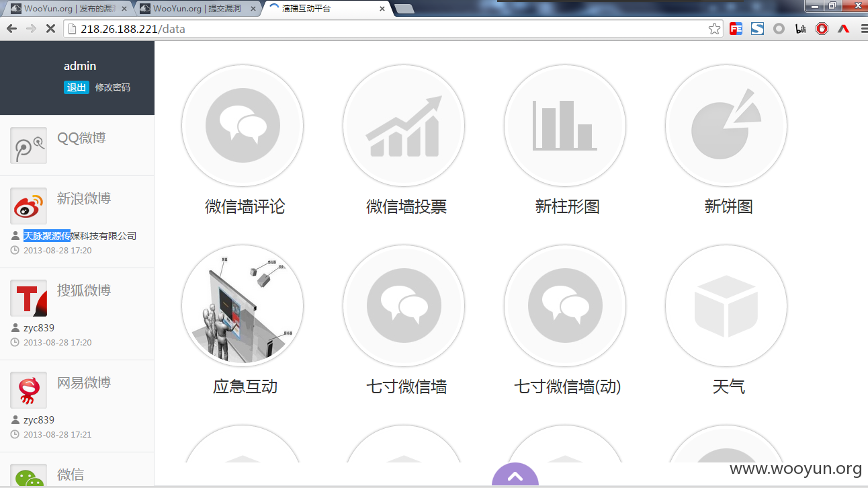The width and height of the screenshot is (868, 488).
Task: Click the red stop-hand extension icon
Action: [822, 29]
